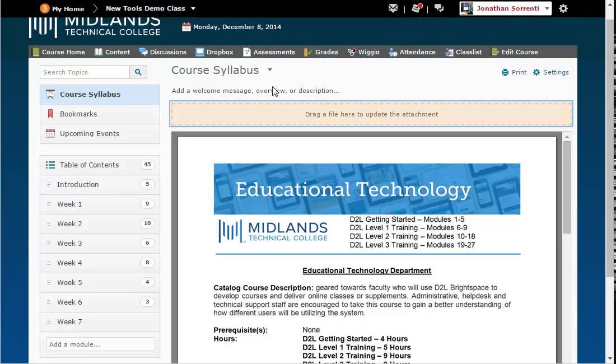This screenshot has width=616, height=364.
Task: Click the Attendance people icon
Action: [x=393, y=52]
